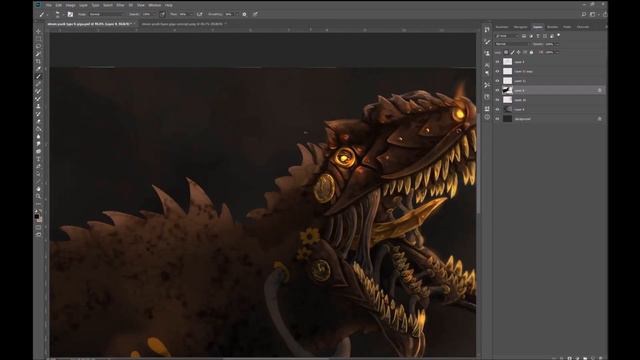Open the Layers panel flyout menu

[x=606, y=27]
